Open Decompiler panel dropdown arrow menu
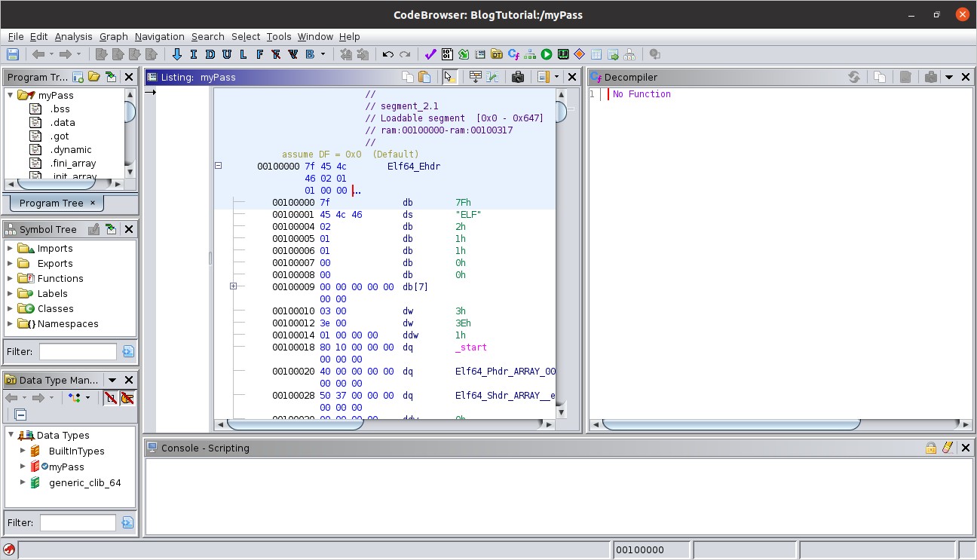The height and width of the screenshot is (560, 977). 949,77
